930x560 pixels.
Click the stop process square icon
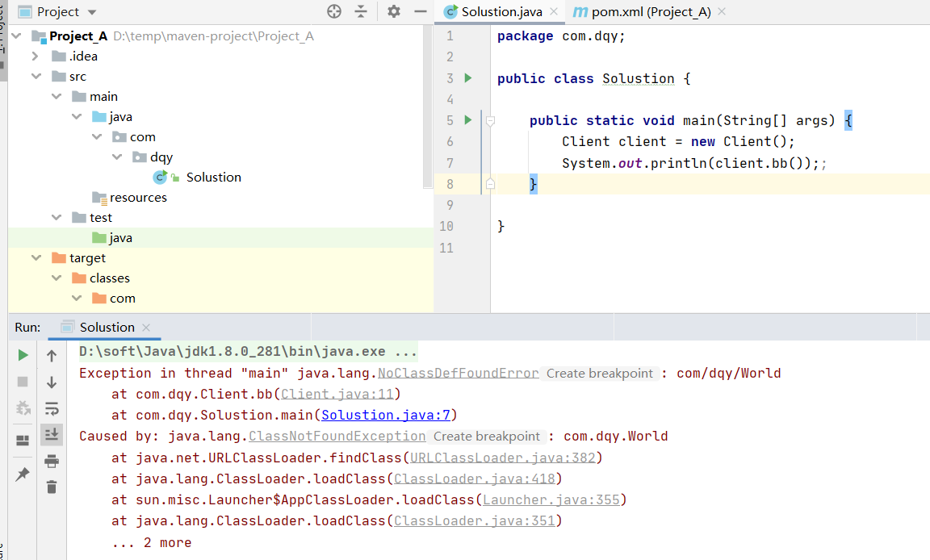point(23,382)
